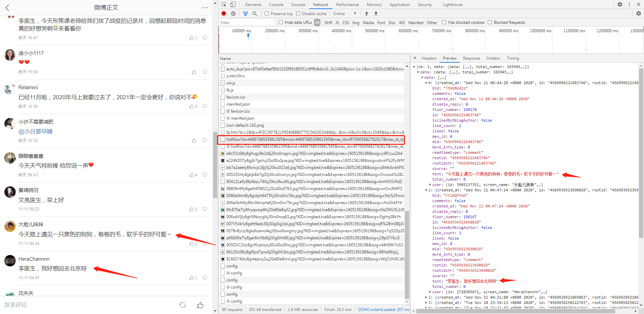Reply to 酿酿酱酱's comment
The width and height of the screenshot is (644, 314).
click(205, 175)
